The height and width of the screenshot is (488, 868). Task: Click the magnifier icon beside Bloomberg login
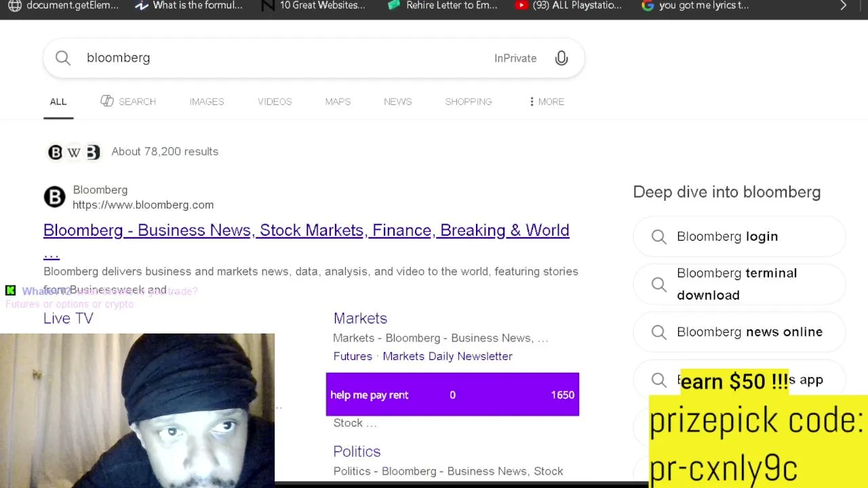[658, 237]
